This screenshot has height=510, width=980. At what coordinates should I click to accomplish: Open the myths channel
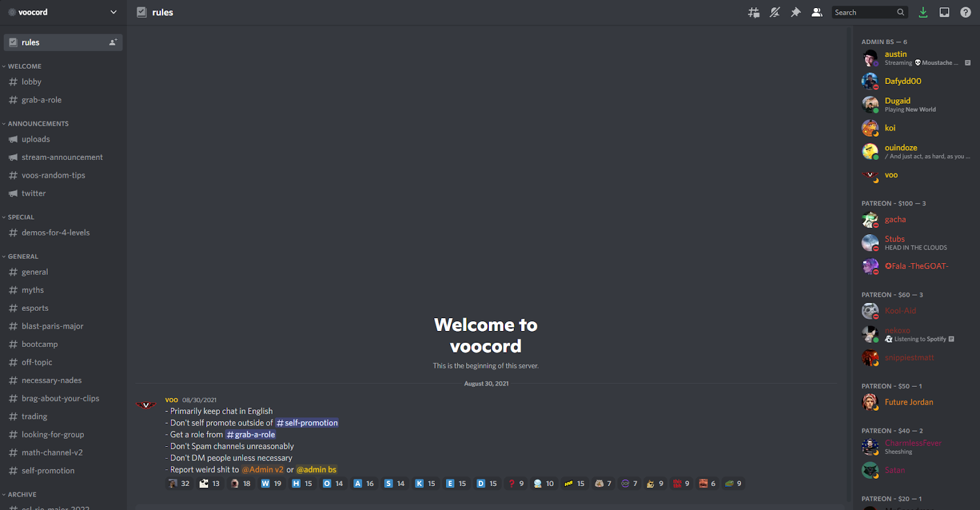63,290
